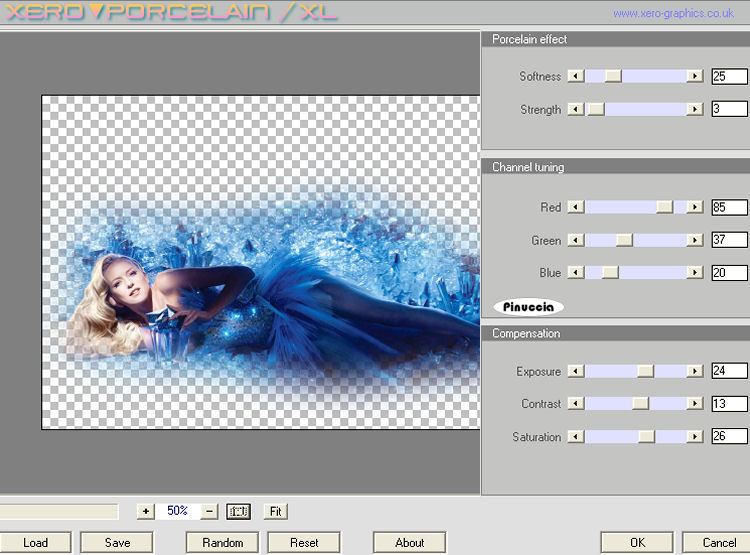Click Softness slider left arrow

[x=576, y=76]
